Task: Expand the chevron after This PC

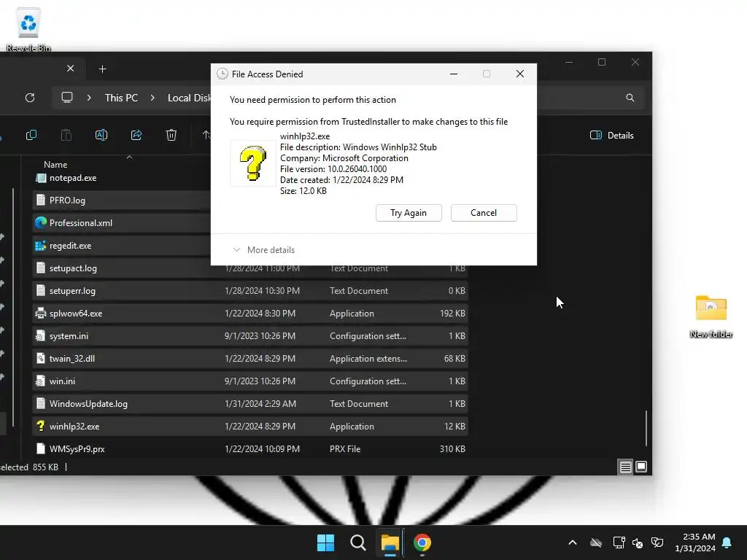Action: [152, 98]
